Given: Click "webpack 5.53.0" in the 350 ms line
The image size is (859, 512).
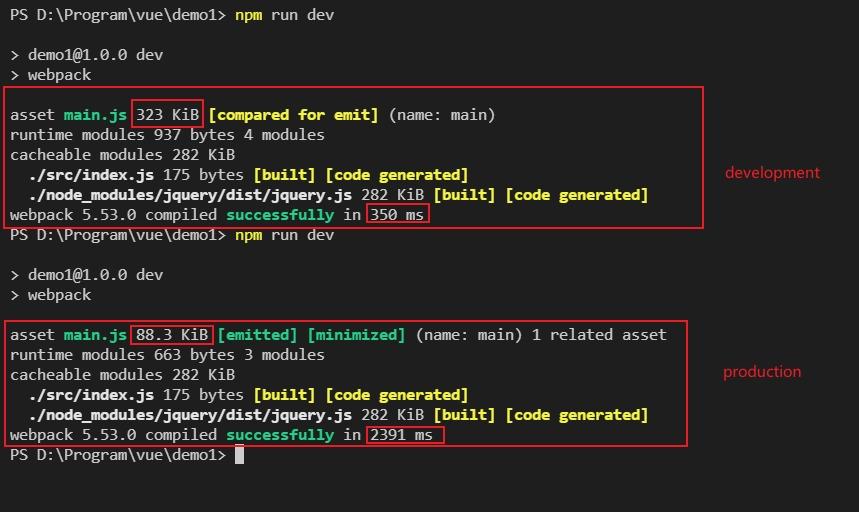Looking at the screenshot, I should (x=73, y=215).
